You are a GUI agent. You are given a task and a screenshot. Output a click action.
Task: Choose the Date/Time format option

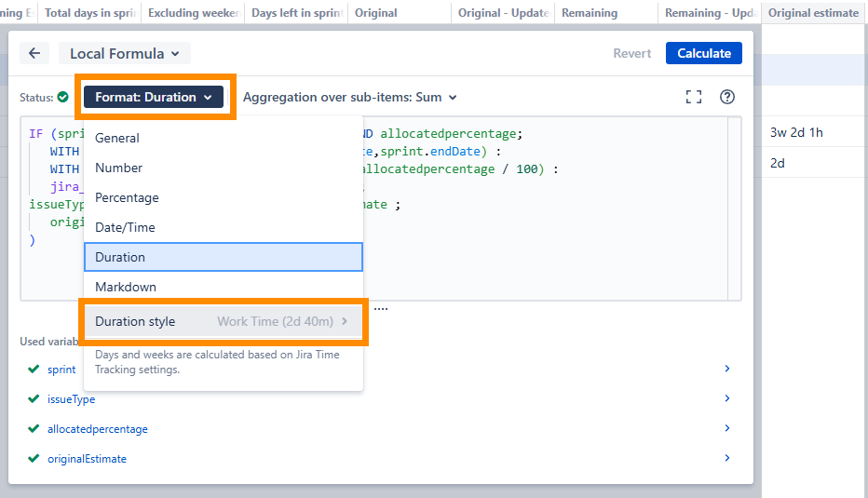point(224,227)
